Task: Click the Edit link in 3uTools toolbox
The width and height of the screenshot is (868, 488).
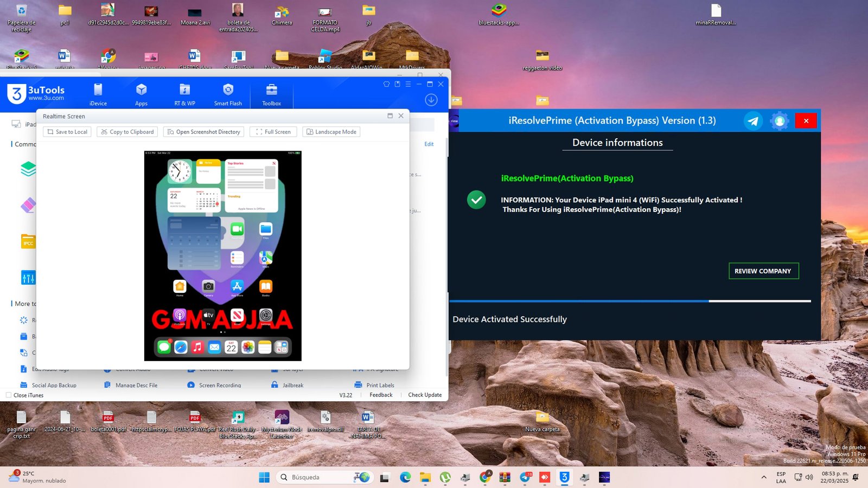Action: 429,144
